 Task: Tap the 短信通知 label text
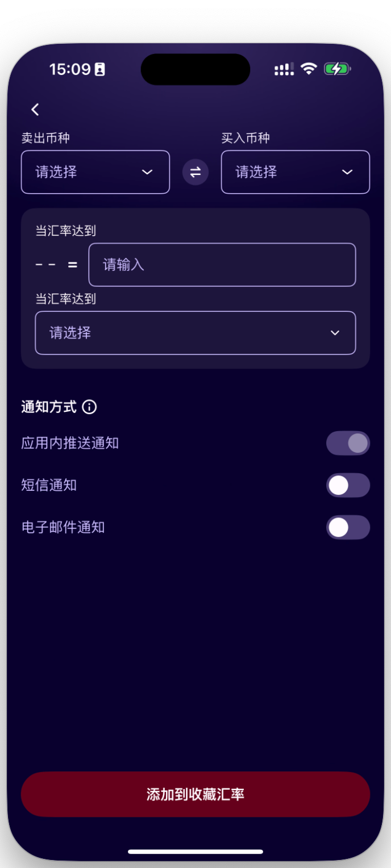(49, 485)
